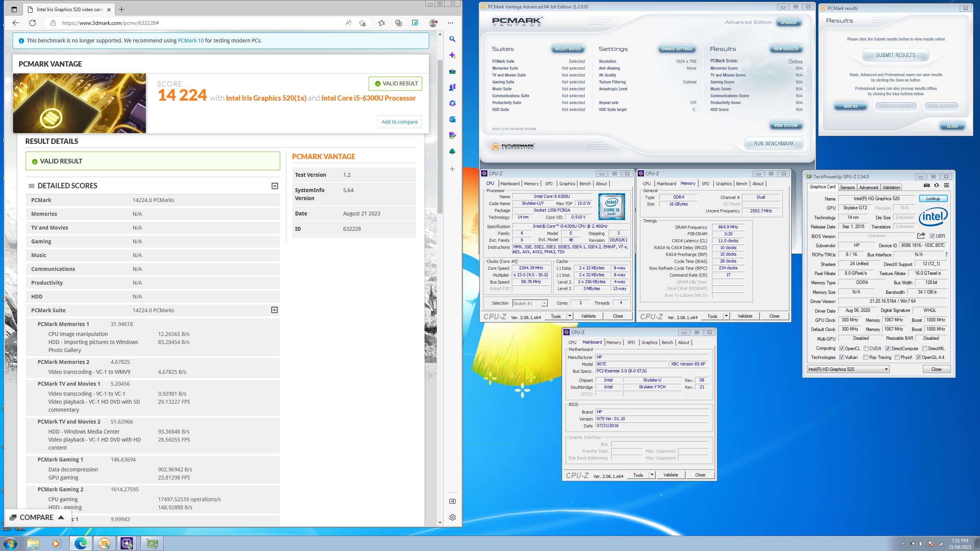Click the GPU-Z BIOS export share icon
This screenshot has width=980, height=551.
point(921,236)
